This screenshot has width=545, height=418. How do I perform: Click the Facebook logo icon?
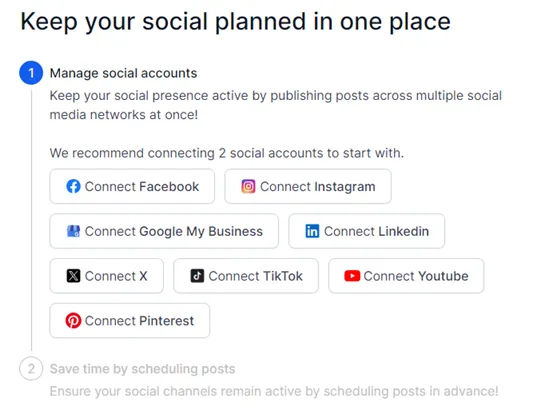click(73, 187)
